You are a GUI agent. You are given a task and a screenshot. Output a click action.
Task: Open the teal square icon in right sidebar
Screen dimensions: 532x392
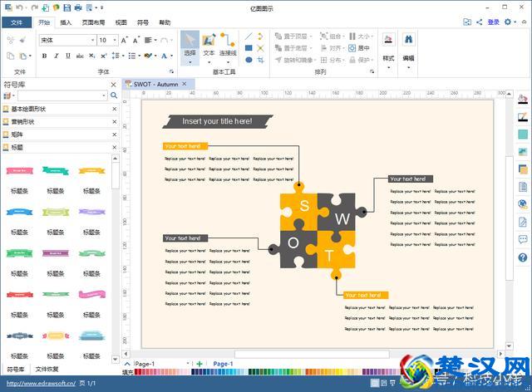[523, 134]
